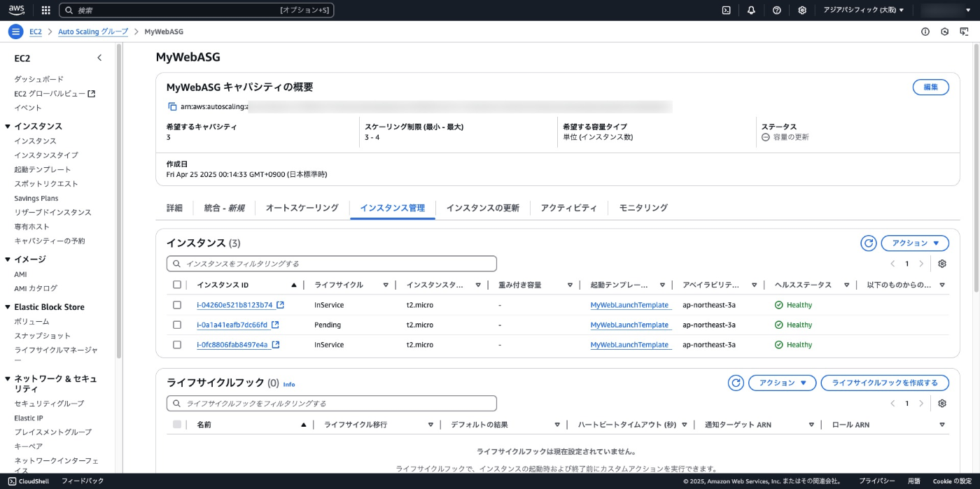This screenshot has height=489, width=980.
Task: Click the Pending lifecycle status cell
Action: pyautogui.click(x=328, y=325)
